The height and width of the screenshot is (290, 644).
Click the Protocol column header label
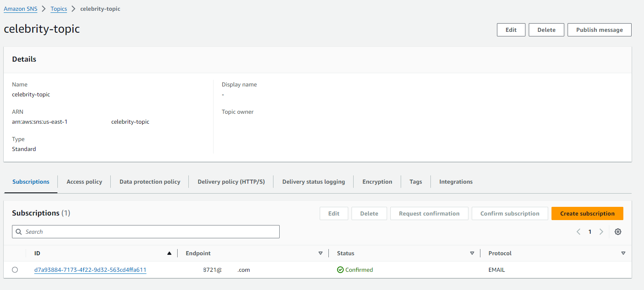pyautogui.click(x=500, y=253)
